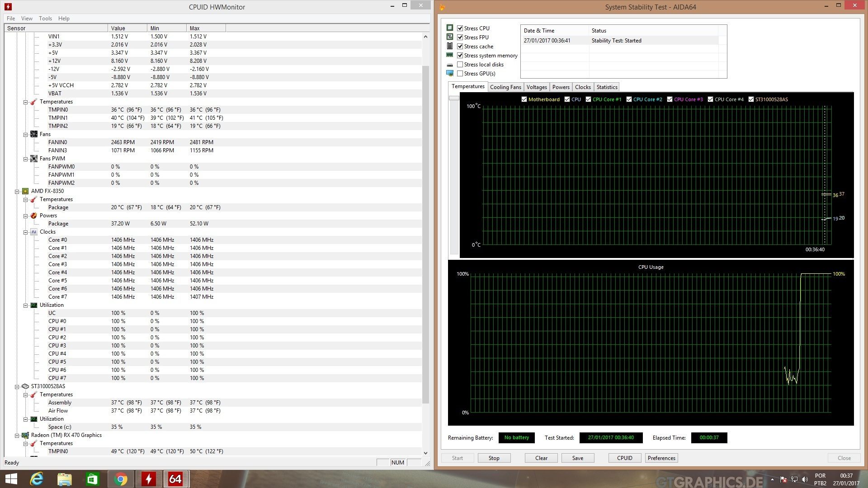Click the CPU Utilization icon under AMD FX-8350

click(x=34, y=305)
